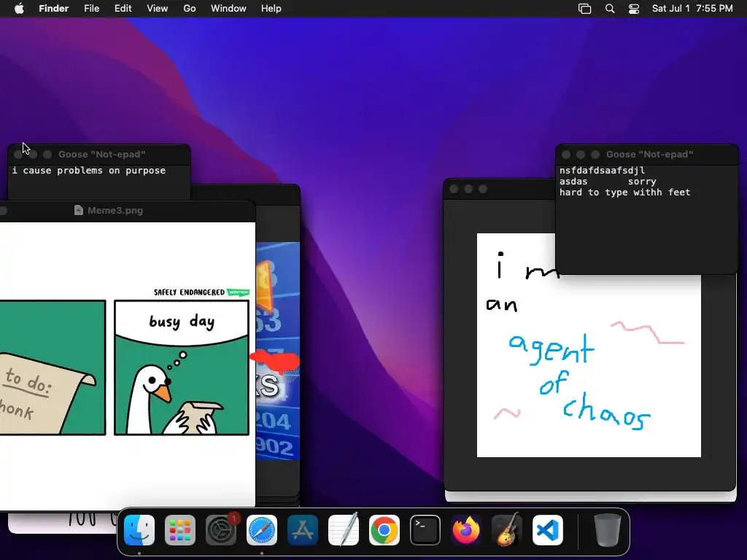Open Control Center from menu bar
The width and height of the screenshot is (747, 560).
(634, 9)
